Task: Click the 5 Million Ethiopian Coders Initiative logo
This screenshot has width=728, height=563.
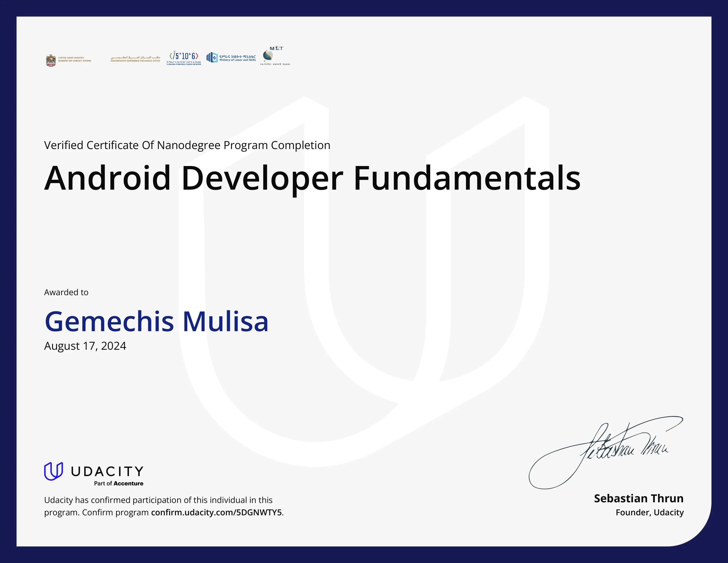Action: 184,57
